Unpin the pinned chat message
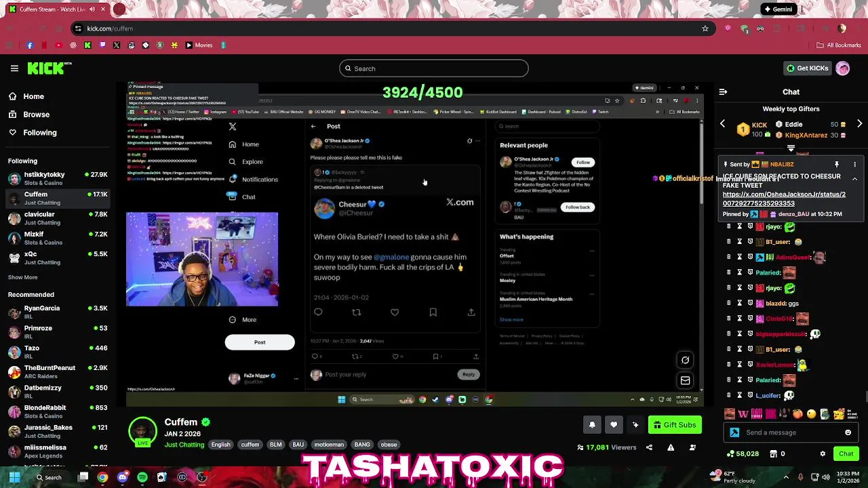868x488 pixels. point(837,165)
